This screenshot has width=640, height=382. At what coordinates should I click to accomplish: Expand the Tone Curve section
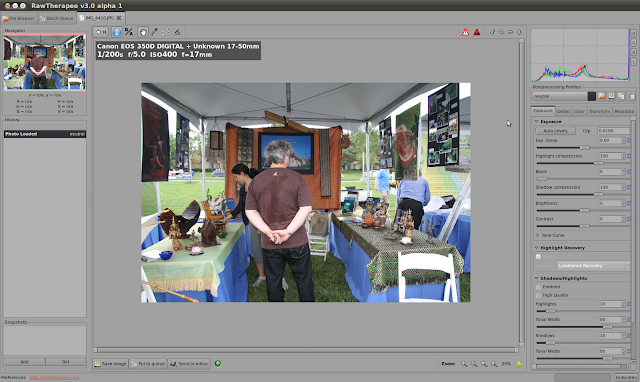(x=537, y=235)
